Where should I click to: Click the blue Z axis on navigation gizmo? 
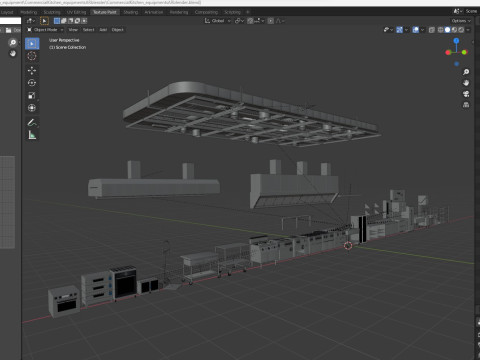[x=456, y=40]
